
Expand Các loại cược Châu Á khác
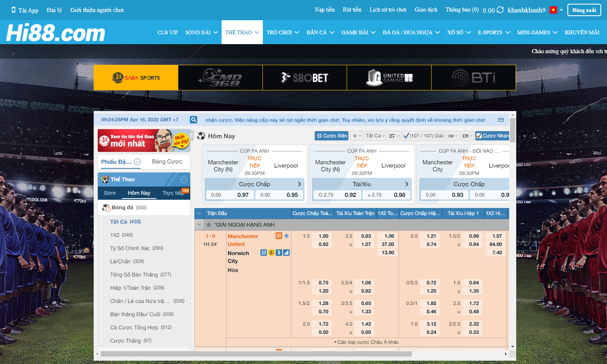coord(366,342)
